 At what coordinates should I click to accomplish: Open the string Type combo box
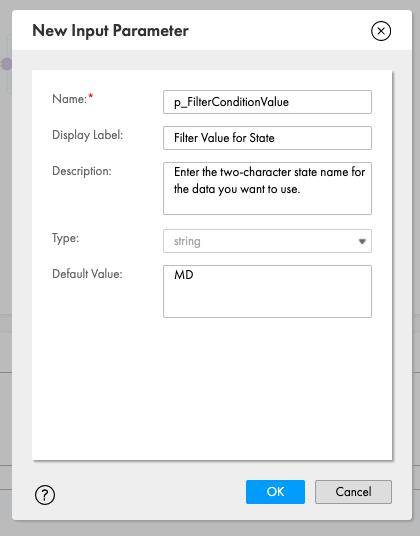click(267, 241)
